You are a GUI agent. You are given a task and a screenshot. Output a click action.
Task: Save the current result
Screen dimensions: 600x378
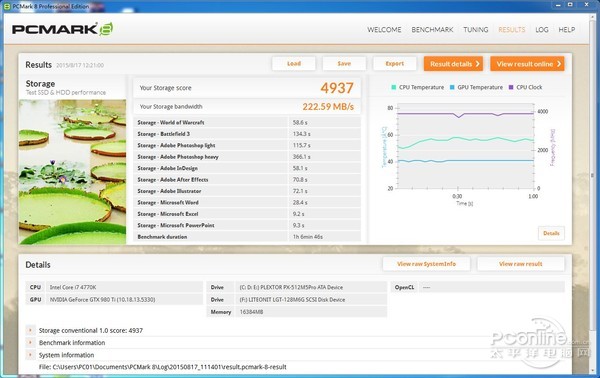(x=344, y=64)
